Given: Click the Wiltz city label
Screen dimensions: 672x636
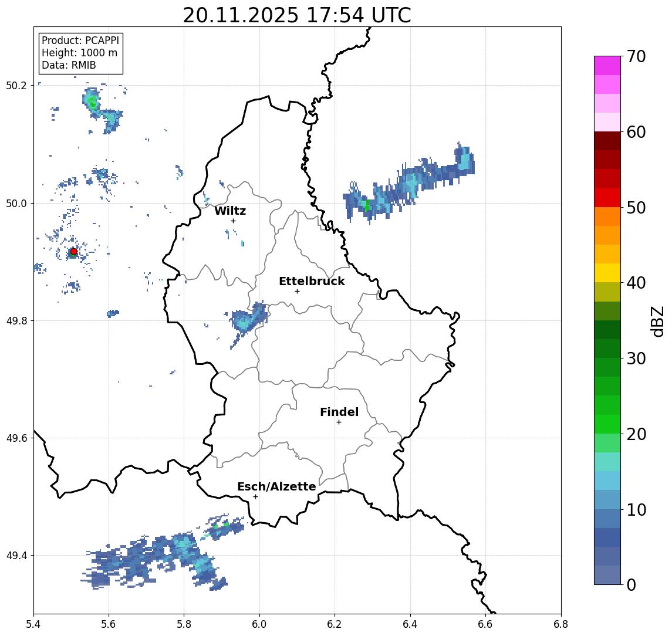Looking at the screenshot, I should point(230,211).
